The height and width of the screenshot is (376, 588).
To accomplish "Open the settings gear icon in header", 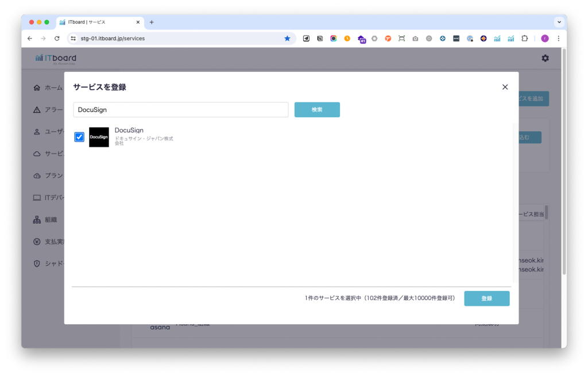I will [x=545, y=58].
